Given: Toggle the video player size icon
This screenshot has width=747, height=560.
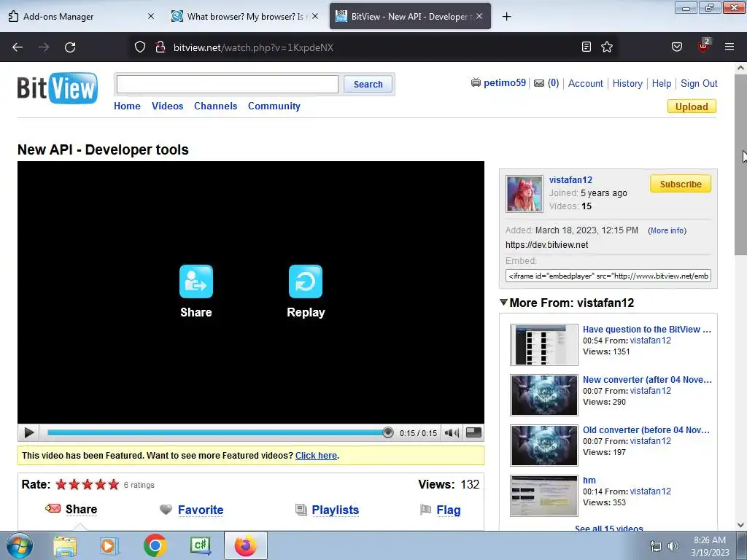Looking at the screenshot, I should click(x=473, y=432).
